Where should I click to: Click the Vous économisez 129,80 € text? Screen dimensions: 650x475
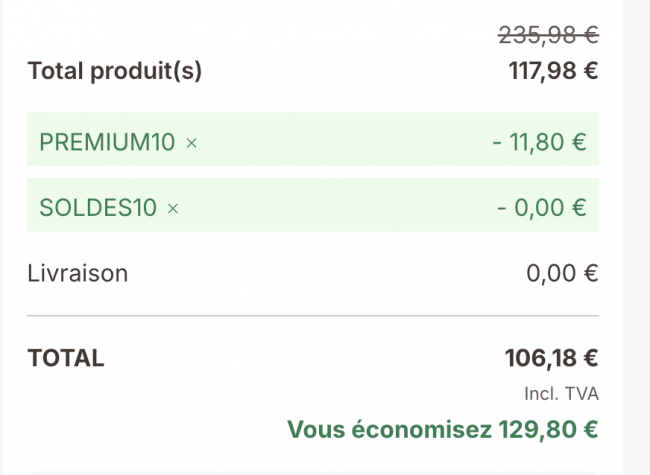(443, 429)
